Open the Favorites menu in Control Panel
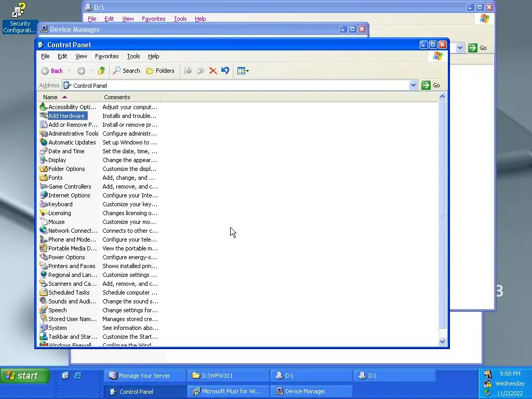The height and width of the screenshot is (399, 532). (x=107, y=56)
